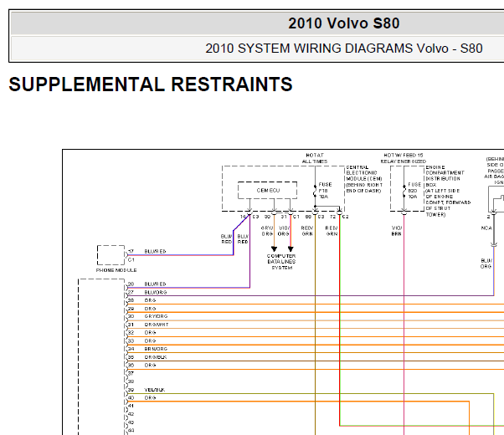This screenshot has width=504, height=435.
Task: Click the pin 27 'BLU/ORG' row
Action: (x=147, y=292)
